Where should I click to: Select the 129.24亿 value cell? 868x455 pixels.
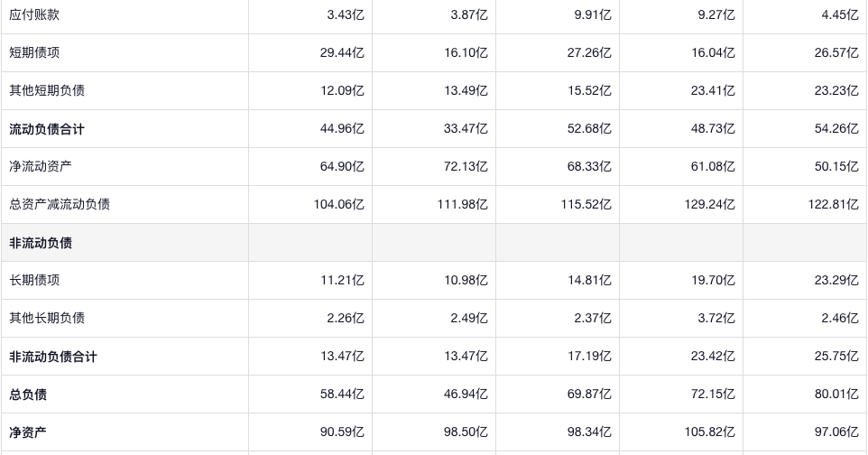(x=710, y=205)
